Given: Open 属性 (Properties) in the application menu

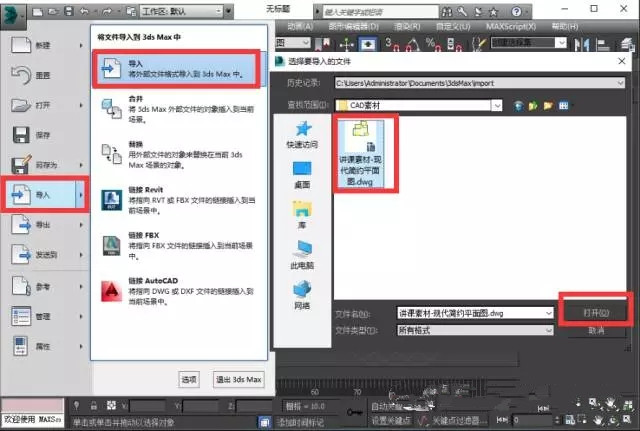Looking at the screenshot, I should point(46,347).
